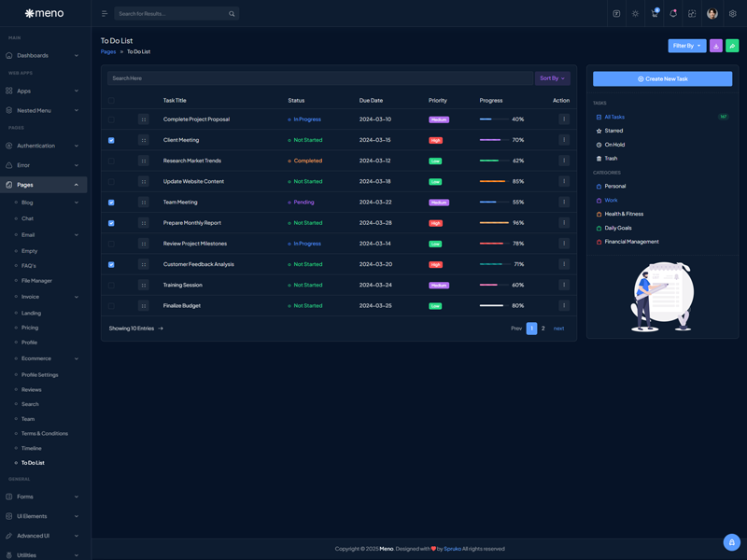
Task: Click the notifications bell icon
Action: [673, 14]
